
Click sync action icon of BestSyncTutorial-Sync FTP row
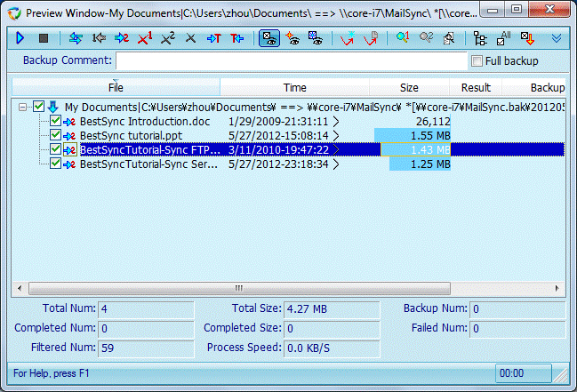69,150
